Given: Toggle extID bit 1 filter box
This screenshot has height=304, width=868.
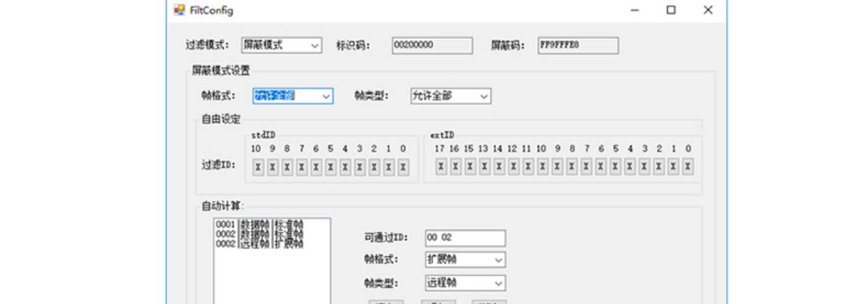Looking at the screenshot, I should [673, 167].
